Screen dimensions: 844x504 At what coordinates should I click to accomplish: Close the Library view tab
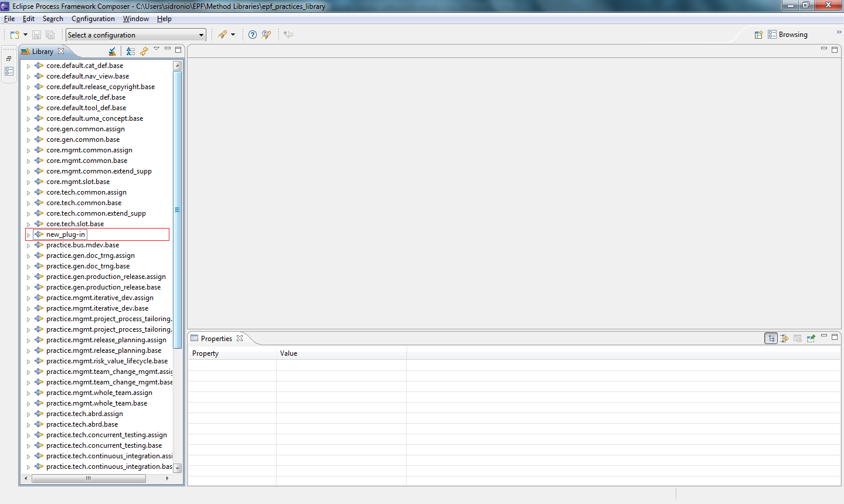61,51
